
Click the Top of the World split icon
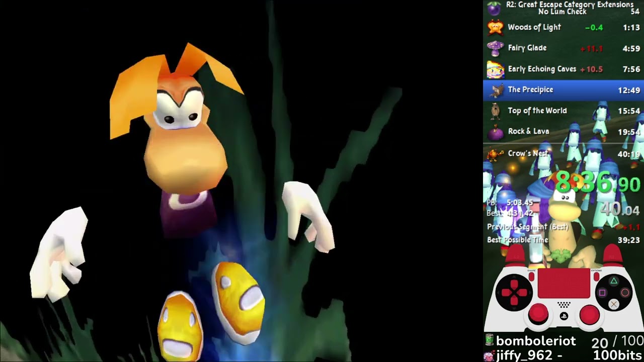pyautogui.click(x=496, y=111)
